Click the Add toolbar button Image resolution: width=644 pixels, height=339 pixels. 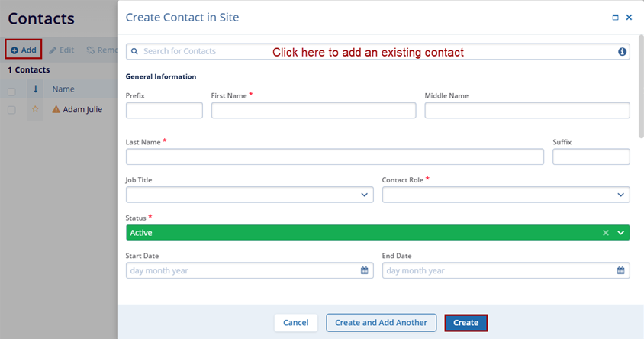pos(24,50)
